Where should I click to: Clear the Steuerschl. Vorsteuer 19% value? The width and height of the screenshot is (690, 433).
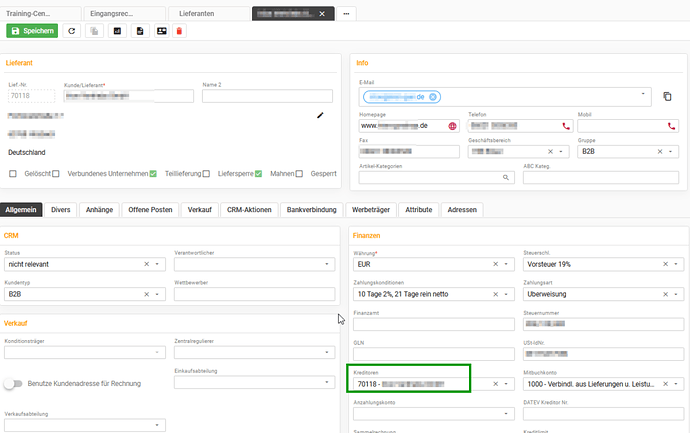(x=665, y=264)
